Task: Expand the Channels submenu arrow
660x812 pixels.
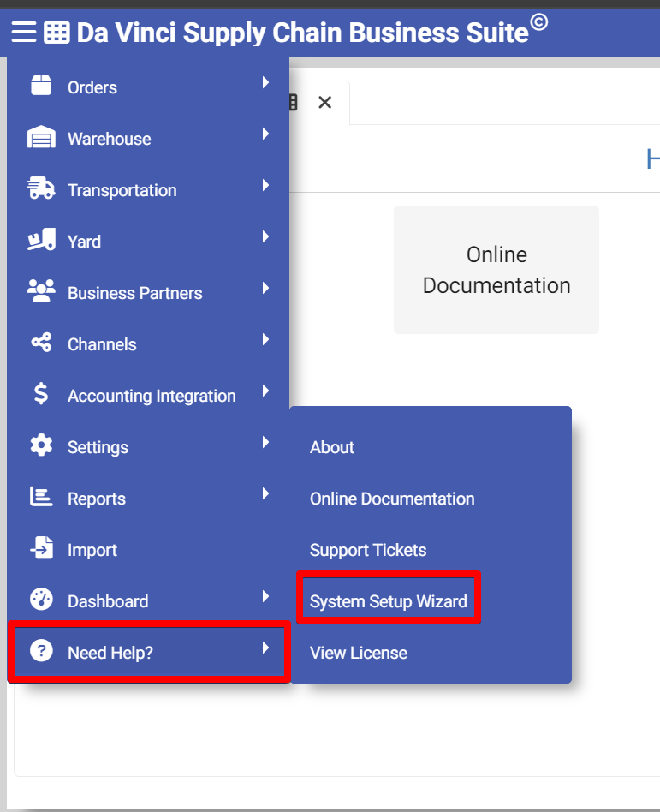Action: 265,339
